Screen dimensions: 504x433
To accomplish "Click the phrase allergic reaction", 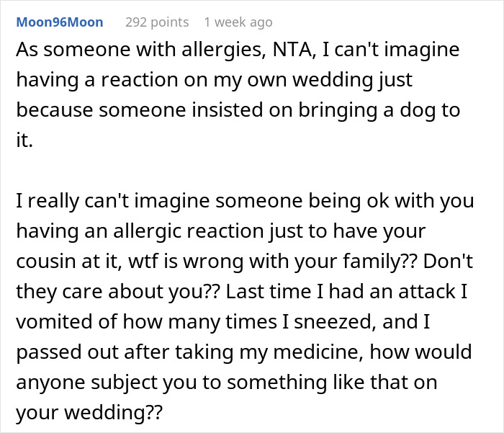I will [179, 232].
